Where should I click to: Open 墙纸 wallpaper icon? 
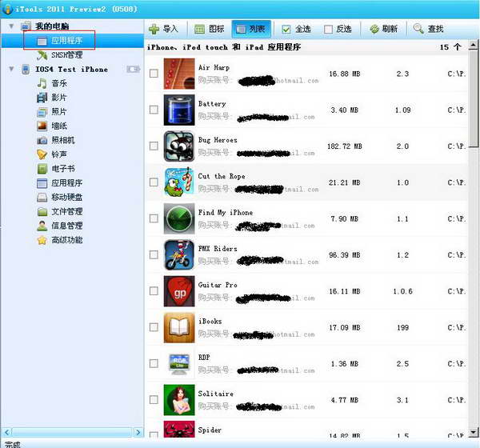click(42, 126)
